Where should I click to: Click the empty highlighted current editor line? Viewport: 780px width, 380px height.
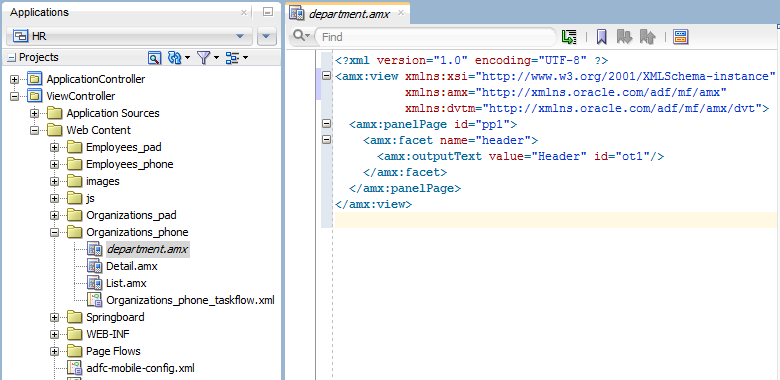[x=556, y=220]
